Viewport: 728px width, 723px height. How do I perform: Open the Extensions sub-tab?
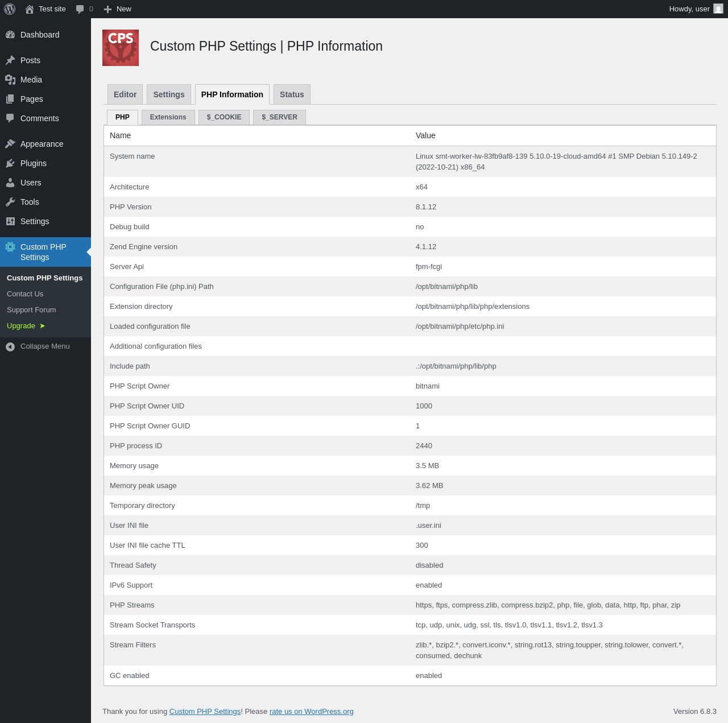[x=168, y=117]
